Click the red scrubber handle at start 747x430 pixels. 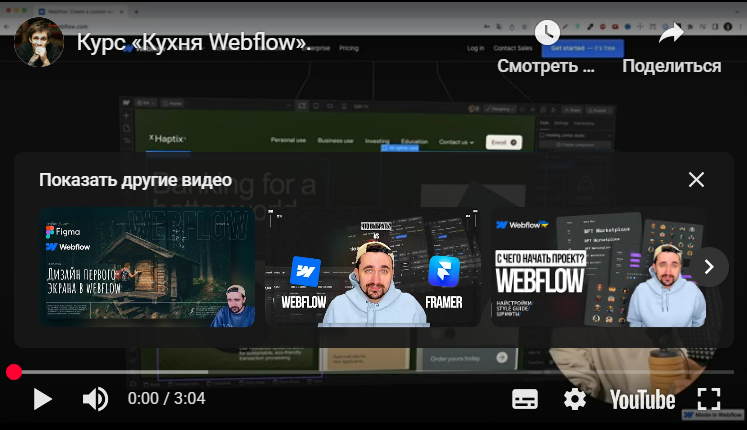tap(14, 372)
